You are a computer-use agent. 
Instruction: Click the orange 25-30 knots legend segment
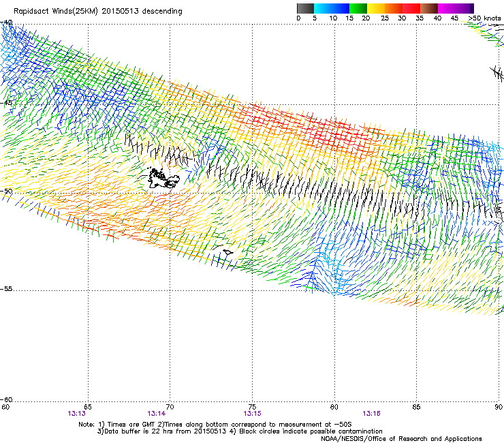coord(394,8)
